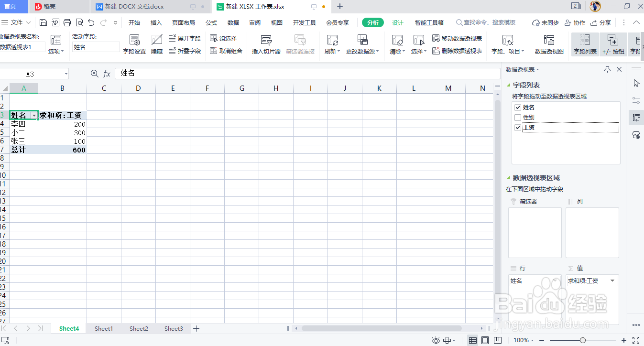Open the Sheet2 worksheet tab

tap(139, 328)
